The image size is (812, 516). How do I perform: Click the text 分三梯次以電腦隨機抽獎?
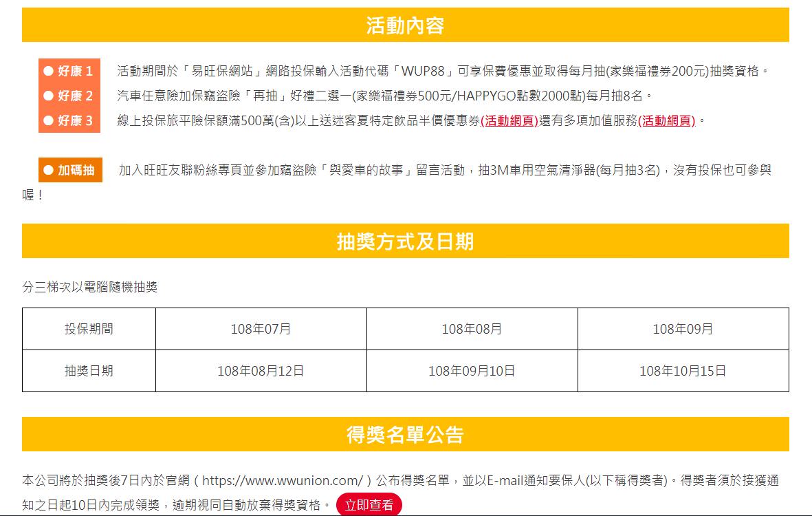(90, 287)
